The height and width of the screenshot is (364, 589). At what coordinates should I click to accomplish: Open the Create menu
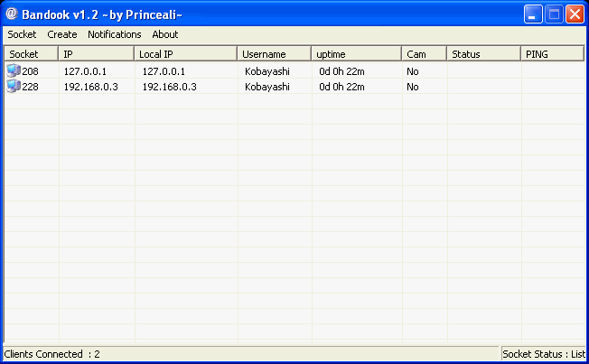pos(62,34)
